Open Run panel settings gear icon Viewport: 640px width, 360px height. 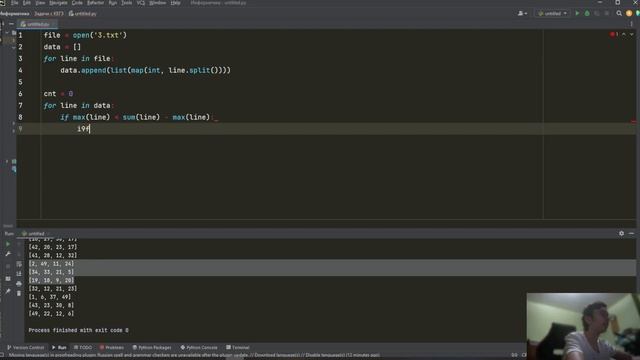point(621,233)
